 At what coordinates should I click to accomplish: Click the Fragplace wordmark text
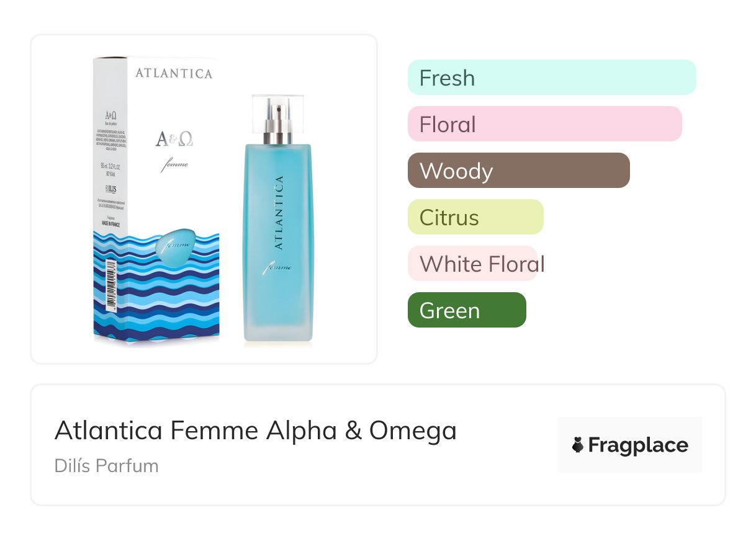click(x=637, y=445)
